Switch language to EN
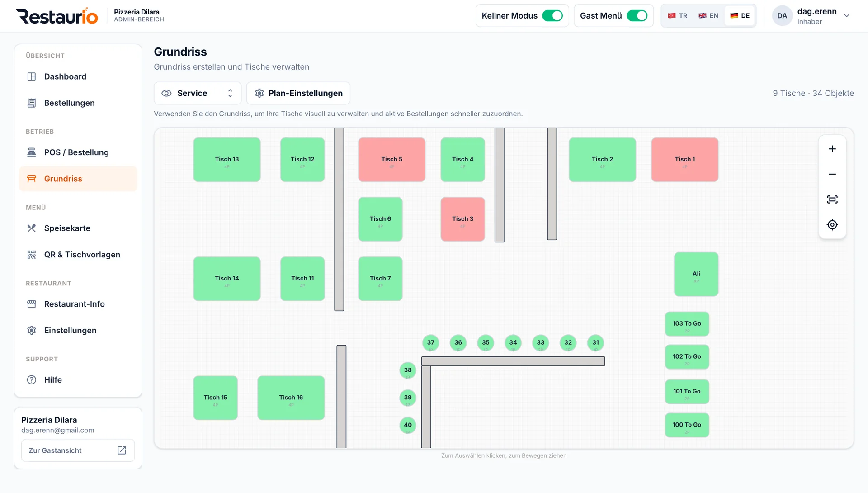The image size is (868, 493). 708,16
